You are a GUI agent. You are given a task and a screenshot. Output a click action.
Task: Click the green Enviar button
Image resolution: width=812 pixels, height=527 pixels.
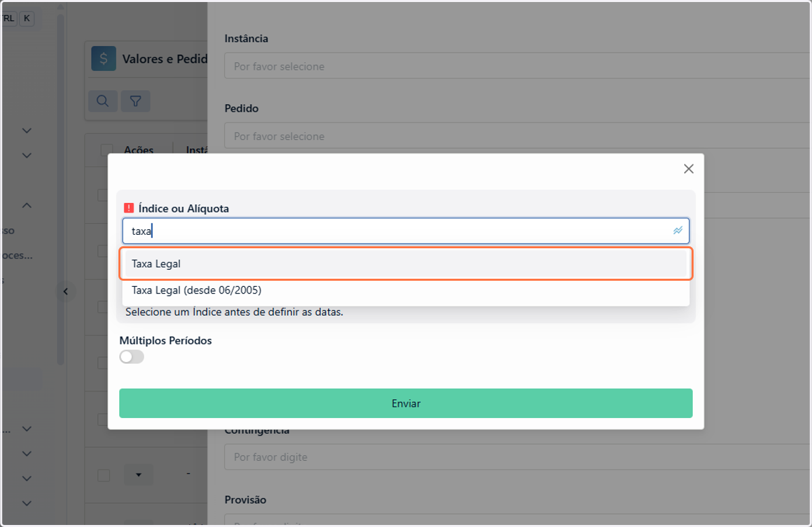pos(406,403)
